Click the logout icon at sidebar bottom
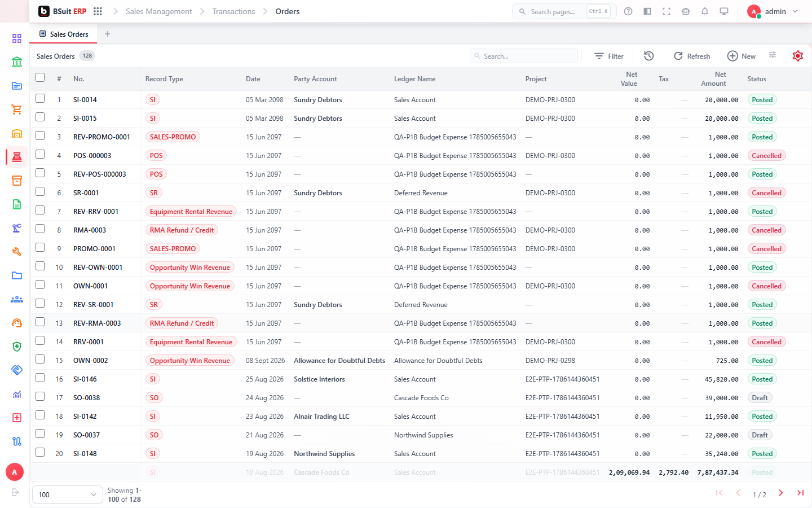The image size is (812, 508). 15,492
